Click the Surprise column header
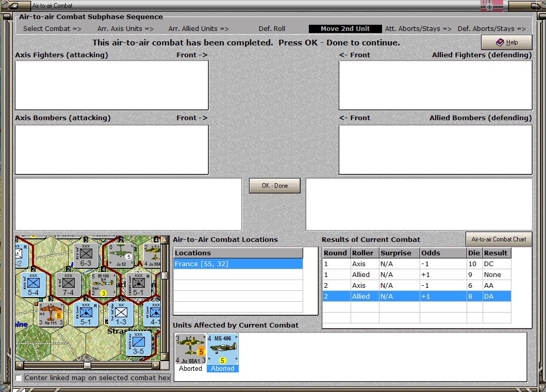 point(400,253)
